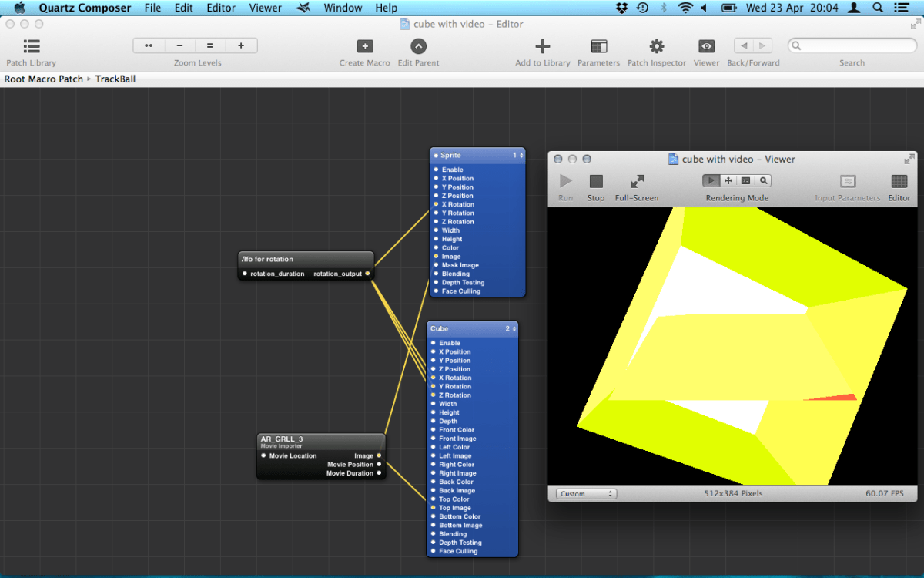This screenshot has height=578, width=924.
Task: Click the Edit Parent toolbar icon
Action: tap(418, 46)
